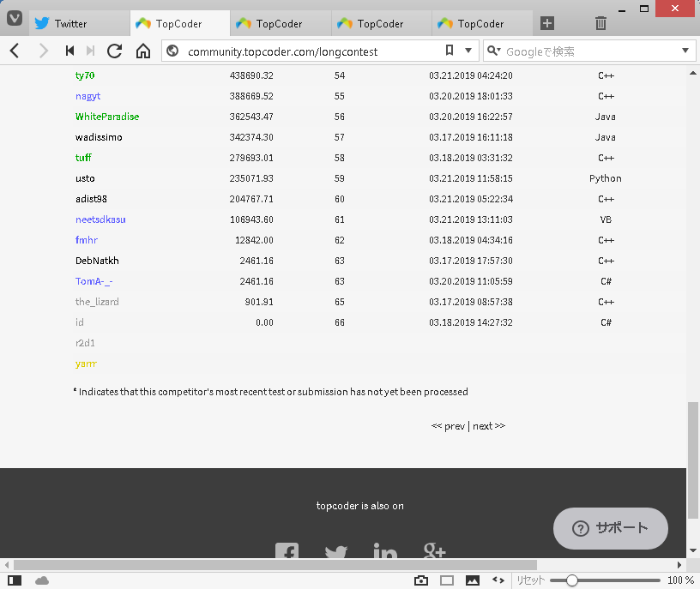Click the search engine magnifier icon

pyautogui.click(x=493, y=51)
